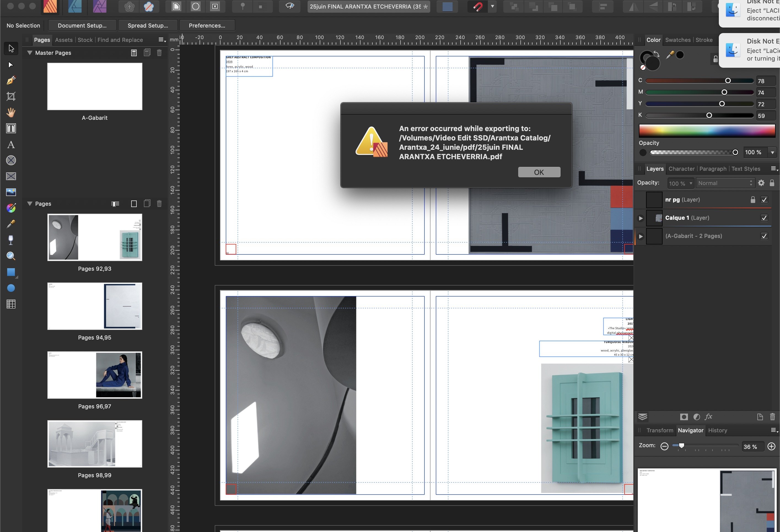Screen dimensions: 780x532
Task: Select the Node tool
Action: [11, 65]
